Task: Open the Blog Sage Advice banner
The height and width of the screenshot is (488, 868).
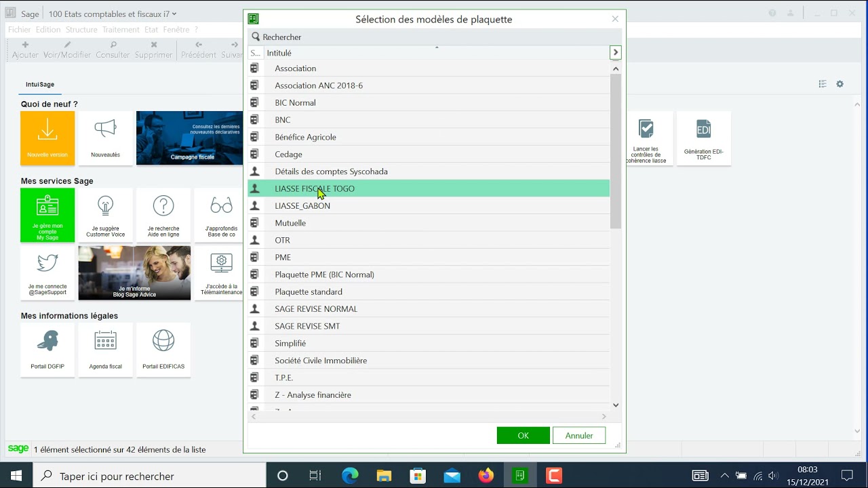Action: (x=134, y=273)
